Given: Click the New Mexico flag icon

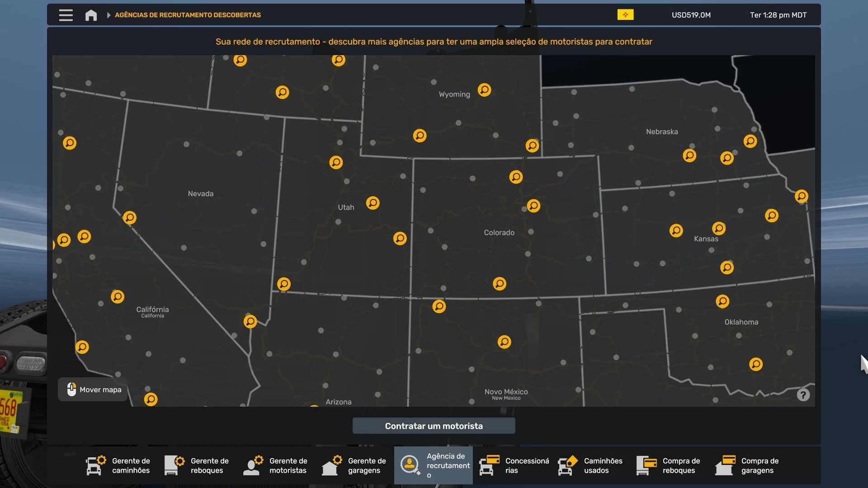Looking at the screenshot, I should (625, 15).
